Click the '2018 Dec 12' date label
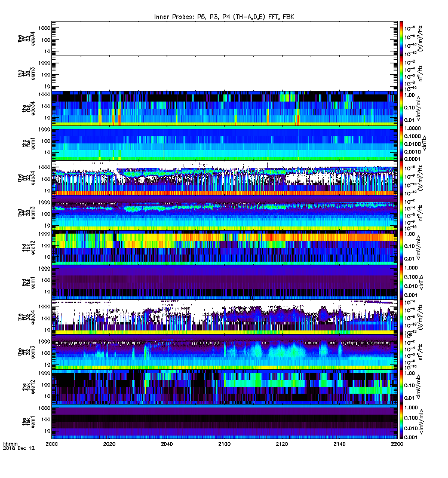The height and width of the screenshot is (478, 448). pos(19,448)
